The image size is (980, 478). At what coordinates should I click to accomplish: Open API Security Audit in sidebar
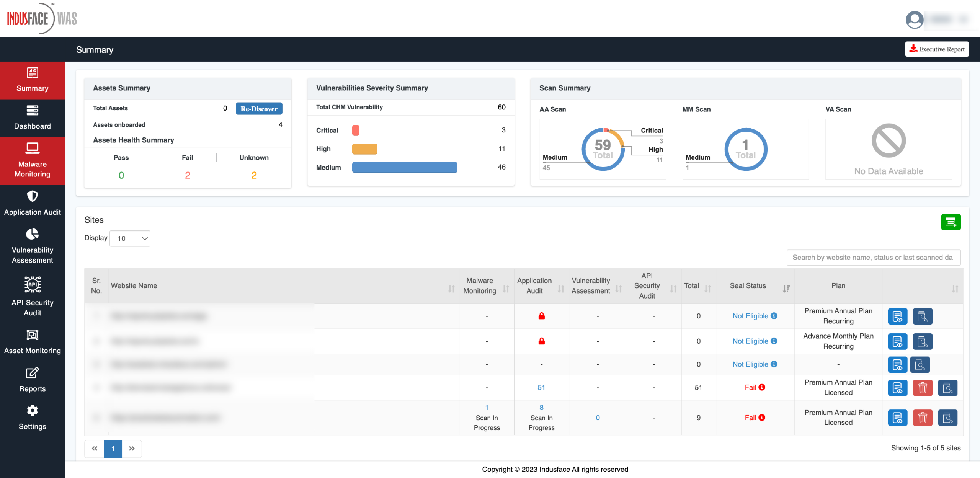click(33, 296)
